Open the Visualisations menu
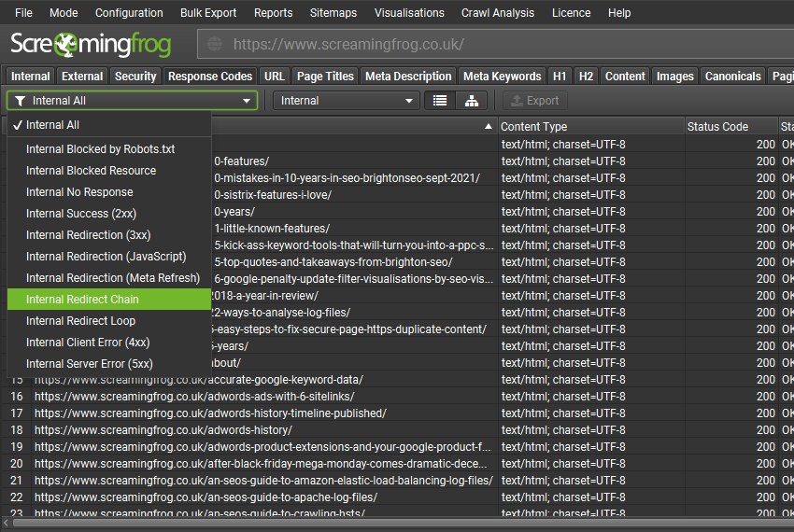This screenshot has width=794, height=532. tap(409, 13)
